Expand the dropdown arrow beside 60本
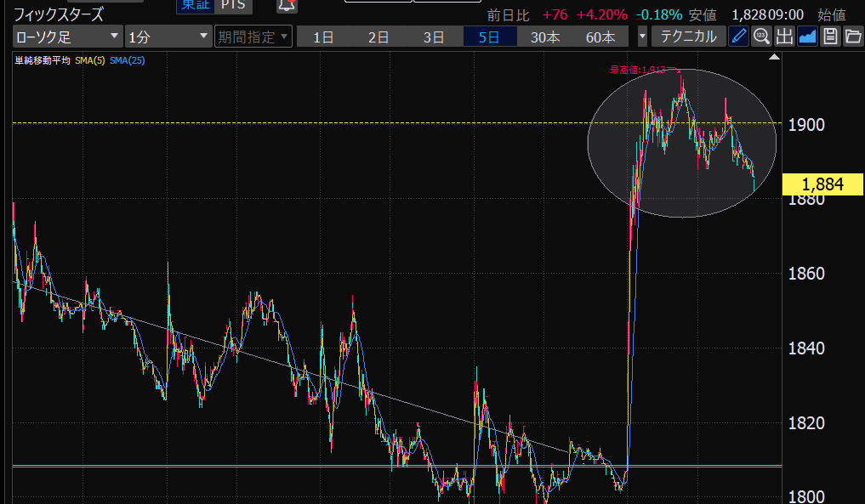Screen dimensions: 865x504 [x=641, y=37]
